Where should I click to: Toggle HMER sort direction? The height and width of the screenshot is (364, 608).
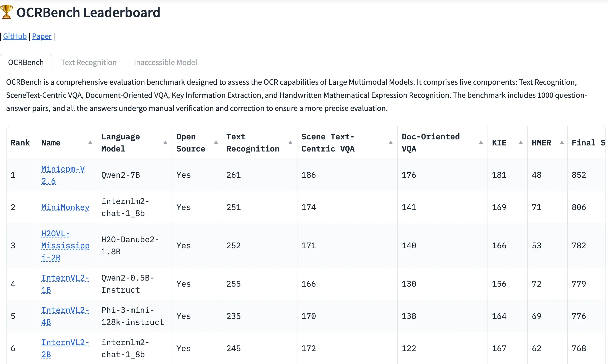(561, 143)
